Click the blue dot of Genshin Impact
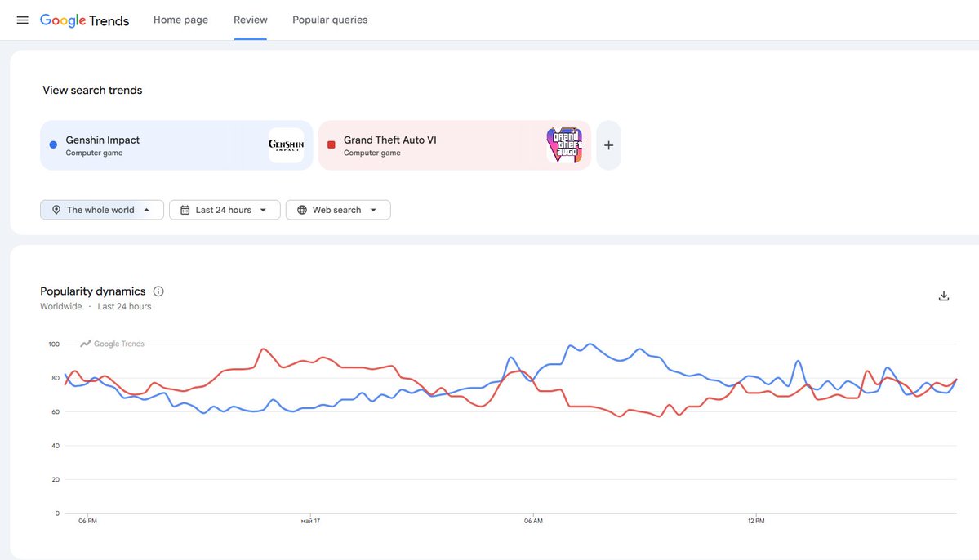 point(53,144)
